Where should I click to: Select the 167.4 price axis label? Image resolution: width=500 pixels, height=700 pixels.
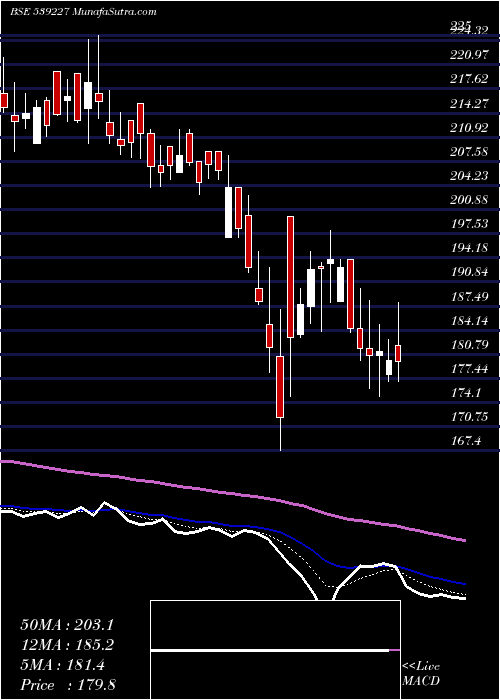(x=466, y=442)
